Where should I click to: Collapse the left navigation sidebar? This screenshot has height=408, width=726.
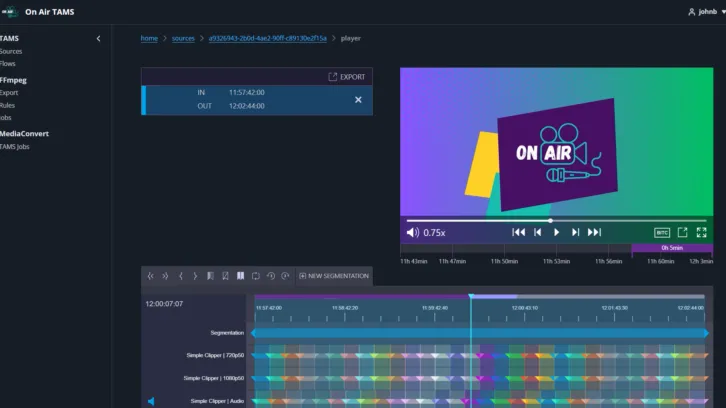pyautogui.click(x=98, y=38)
